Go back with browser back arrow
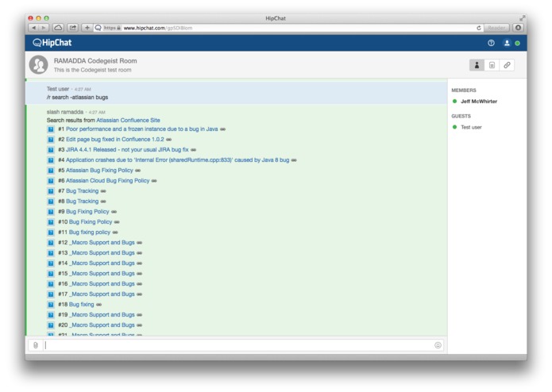The image size is (552, 392). coord(33,28)
